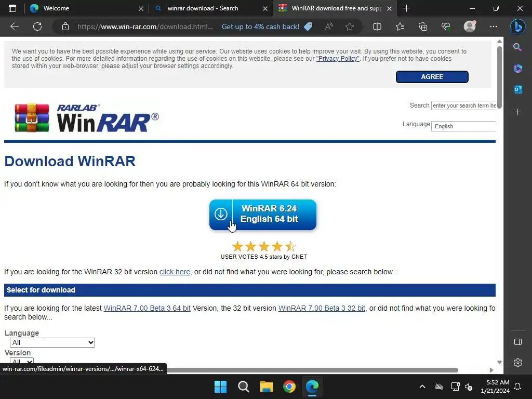This screenshot has height=399, width=532.
Task: Toggle the sidebar visibility icon
Action: [x=518, y=342]
